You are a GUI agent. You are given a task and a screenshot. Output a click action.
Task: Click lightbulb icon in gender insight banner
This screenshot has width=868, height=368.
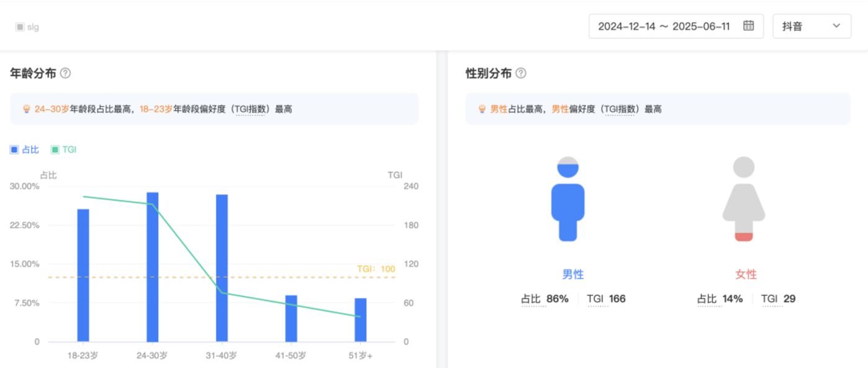pos(482,109)
